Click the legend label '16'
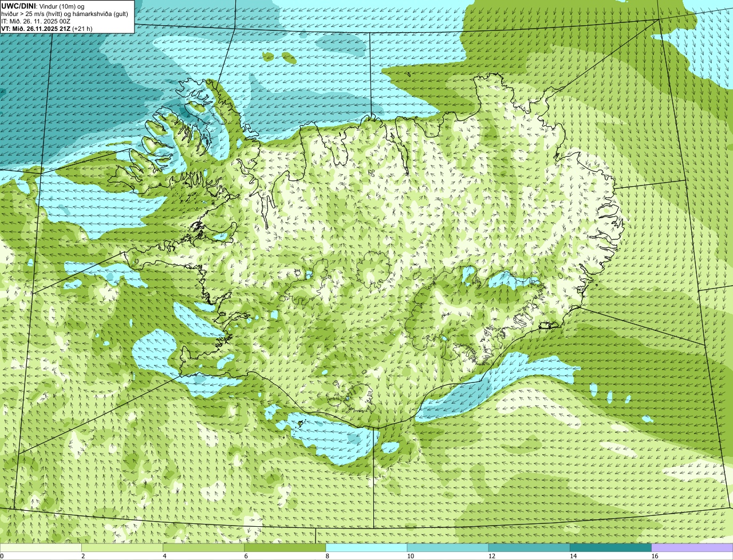The height and width of the screenshot is (560, 733). (655, 556)
